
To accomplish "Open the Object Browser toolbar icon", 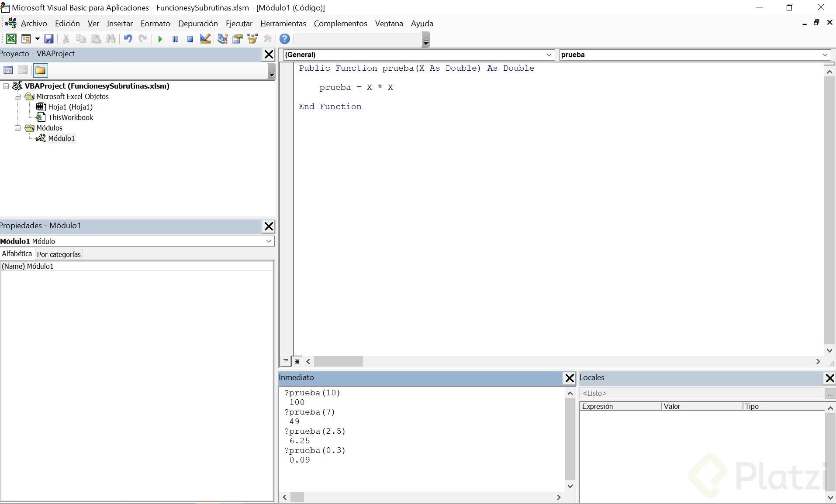I will [x=252, y=39].
